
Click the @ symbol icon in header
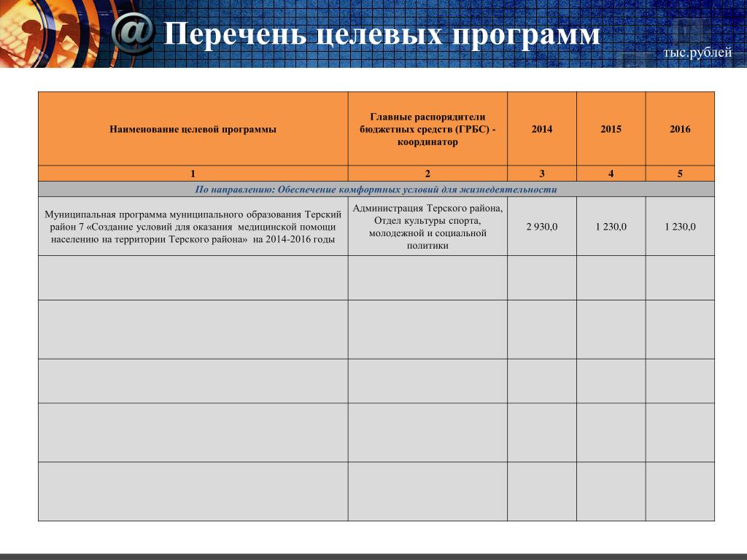pyautogui.click(x=133, y=34)
